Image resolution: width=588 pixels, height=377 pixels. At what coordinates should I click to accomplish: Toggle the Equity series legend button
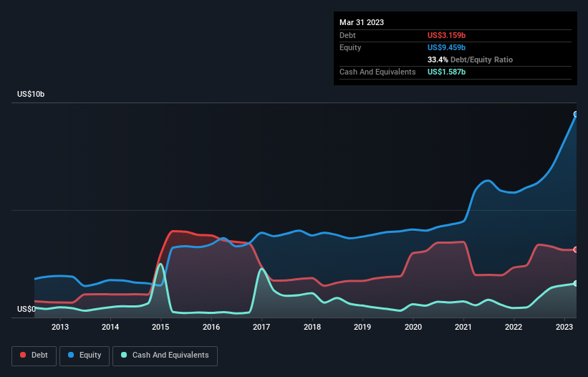pyautogui.click(x=85, y=355)
